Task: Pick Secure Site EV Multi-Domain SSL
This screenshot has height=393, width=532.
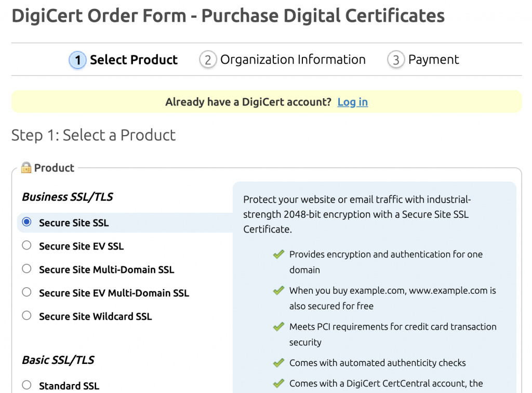Action: point(26,292)
